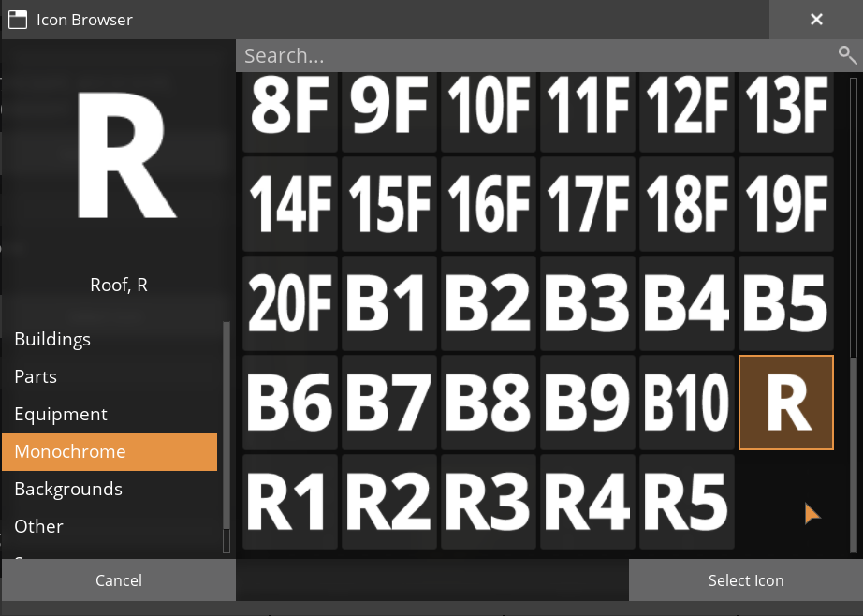
Task: Open the Parts category
Action: tap(110, 376)
